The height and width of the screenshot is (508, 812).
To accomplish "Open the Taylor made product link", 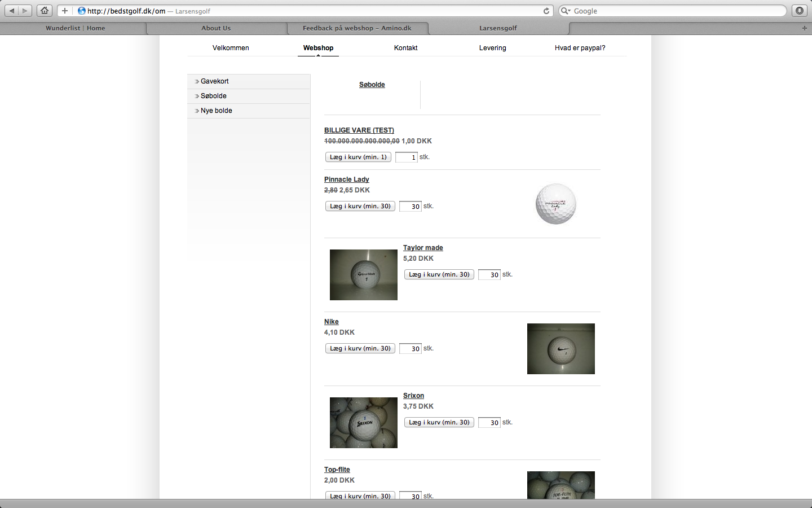I will pos(423,248).
